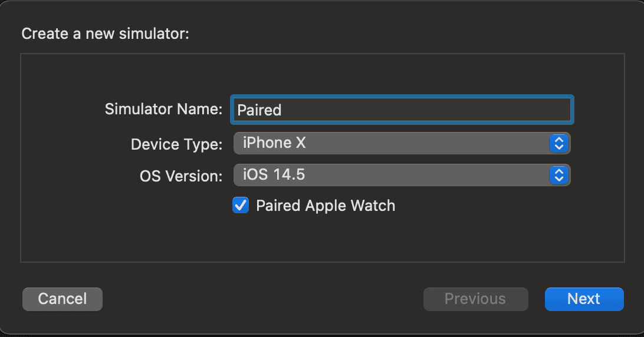644x337 pixels.
Task: Select the "iPhone X" device value
Action: [x=274, y=143]
